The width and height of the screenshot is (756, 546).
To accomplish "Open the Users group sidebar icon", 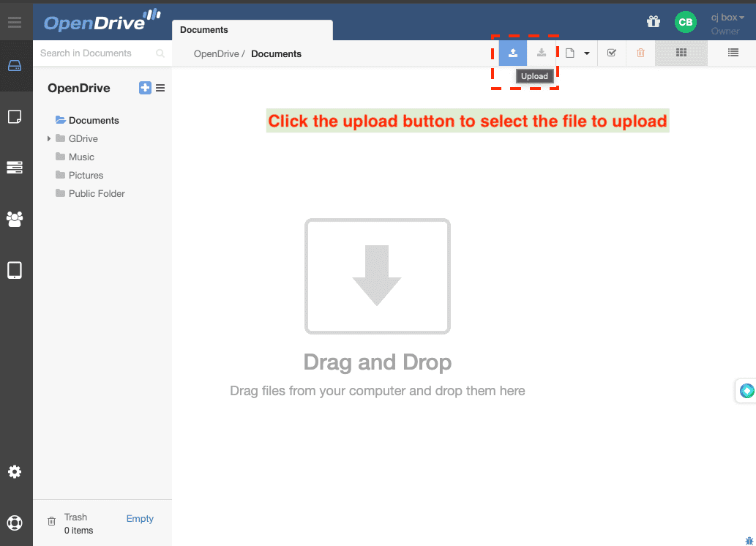I will [15, 219].
